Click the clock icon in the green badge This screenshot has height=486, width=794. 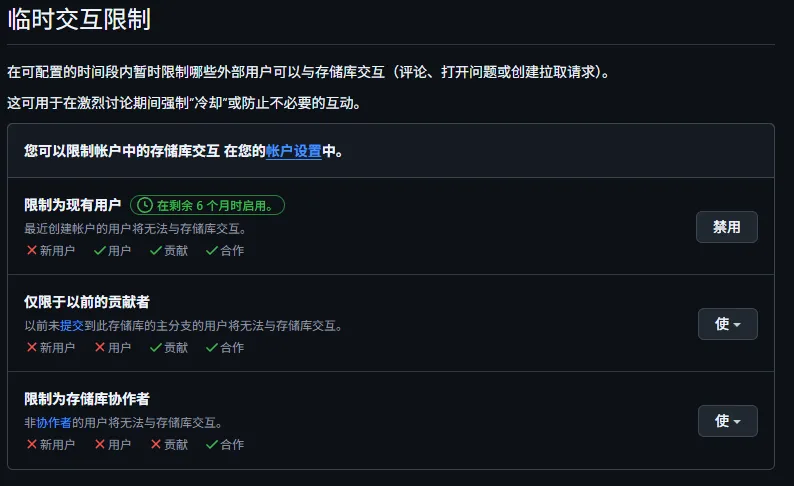145,205
